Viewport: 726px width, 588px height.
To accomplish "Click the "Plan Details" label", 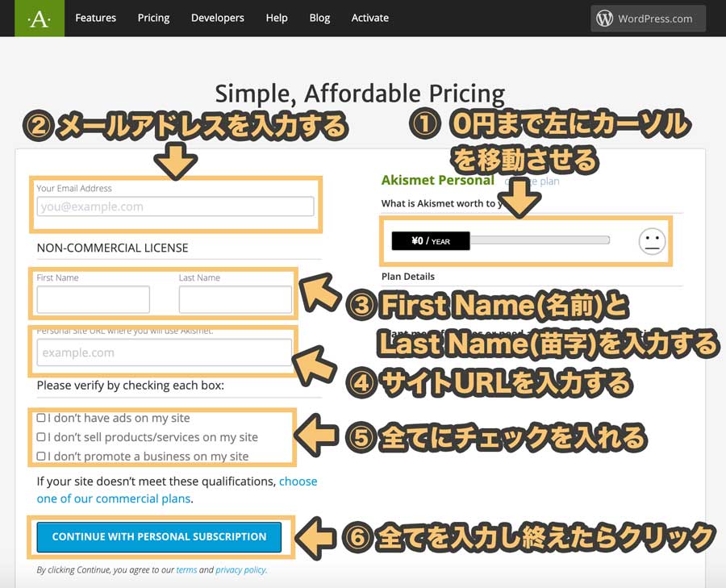I will [408, 277].
